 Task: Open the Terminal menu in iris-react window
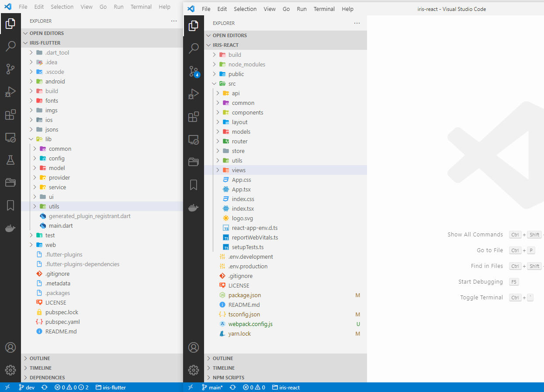(x=323, y=9)
